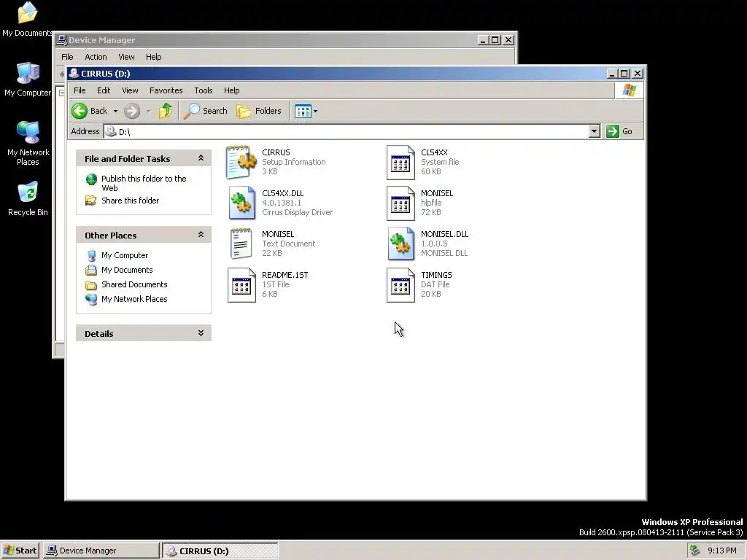
Task: Click the 9:13 PM taskbar clock
Action: click(x=721, y=551)
